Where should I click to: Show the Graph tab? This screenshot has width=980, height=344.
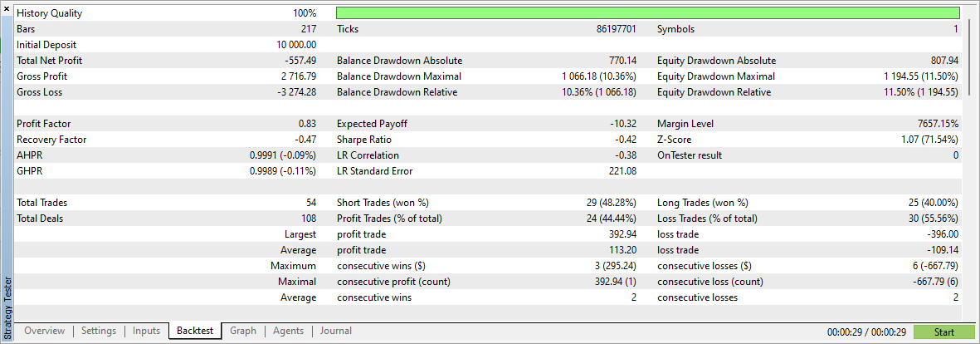[243, 331]
